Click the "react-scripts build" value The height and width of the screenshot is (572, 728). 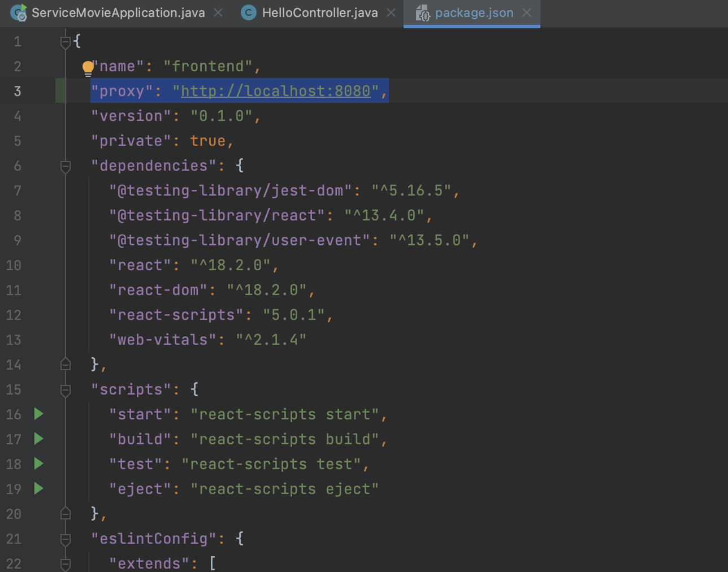[x=285, y=439]
